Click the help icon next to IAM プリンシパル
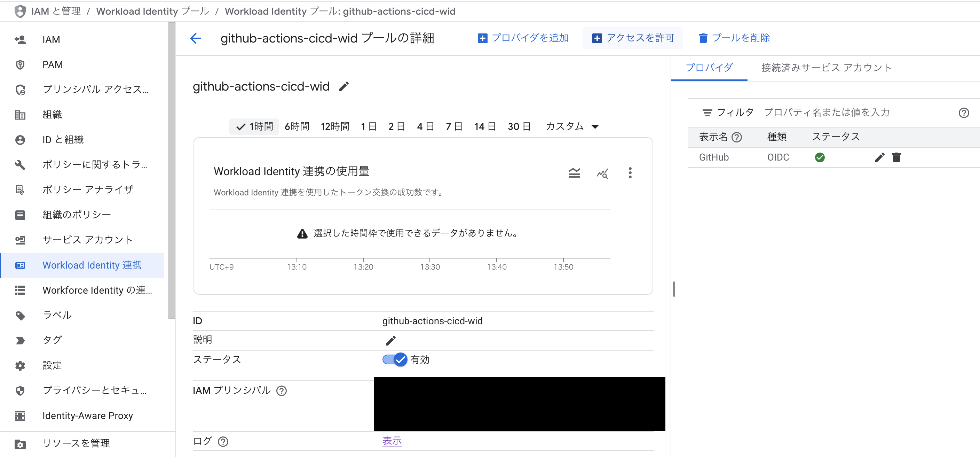Screen dimensions: 980x457 [x=281, y=390]
